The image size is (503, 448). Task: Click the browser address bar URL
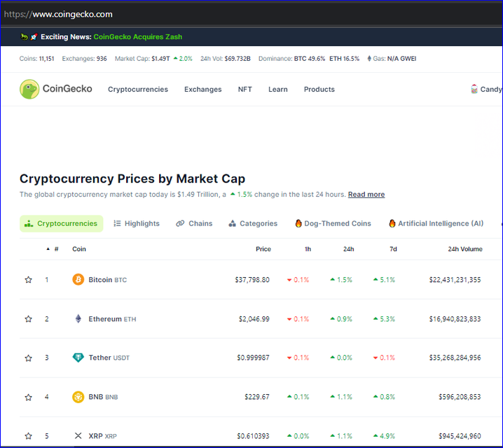tap(58, 15)
